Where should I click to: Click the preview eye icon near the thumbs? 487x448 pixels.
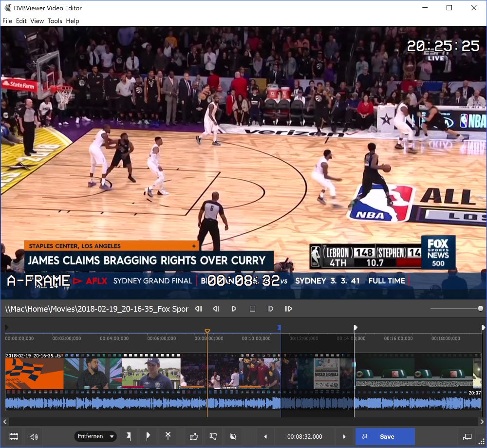(232, 436)
